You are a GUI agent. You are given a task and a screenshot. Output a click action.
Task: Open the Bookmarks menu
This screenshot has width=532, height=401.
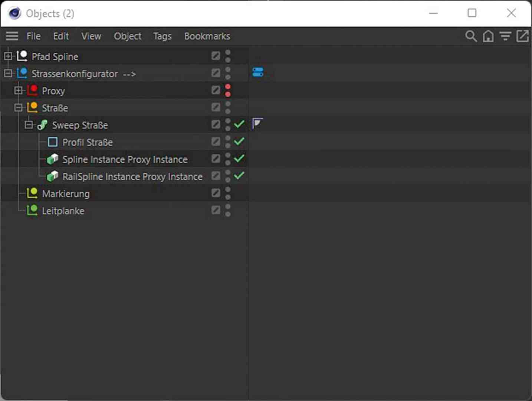pyautogui.click(x=207, y=36)
